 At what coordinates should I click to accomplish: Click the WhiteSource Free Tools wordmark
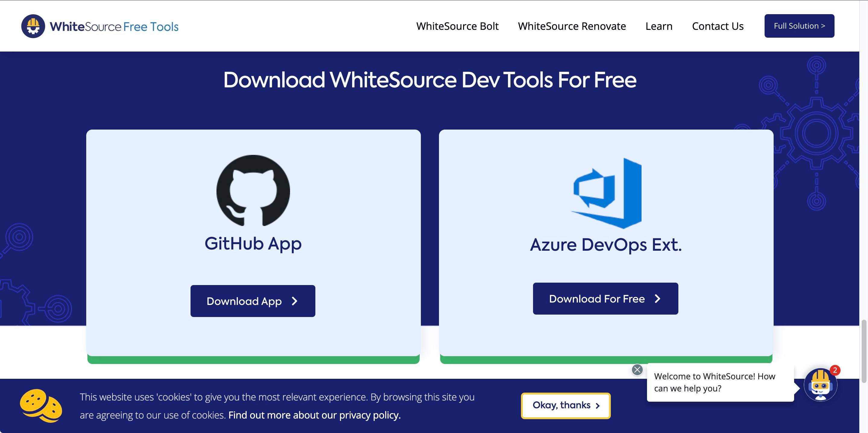pos(114,27)
